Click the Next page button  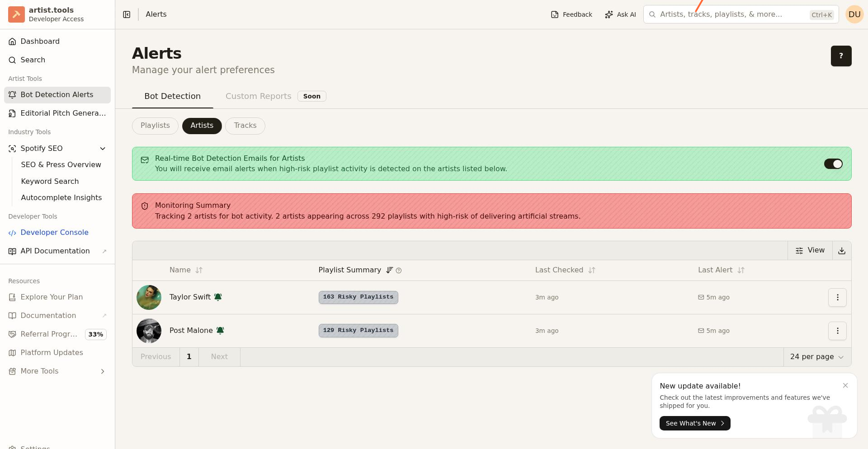point(219,357)
